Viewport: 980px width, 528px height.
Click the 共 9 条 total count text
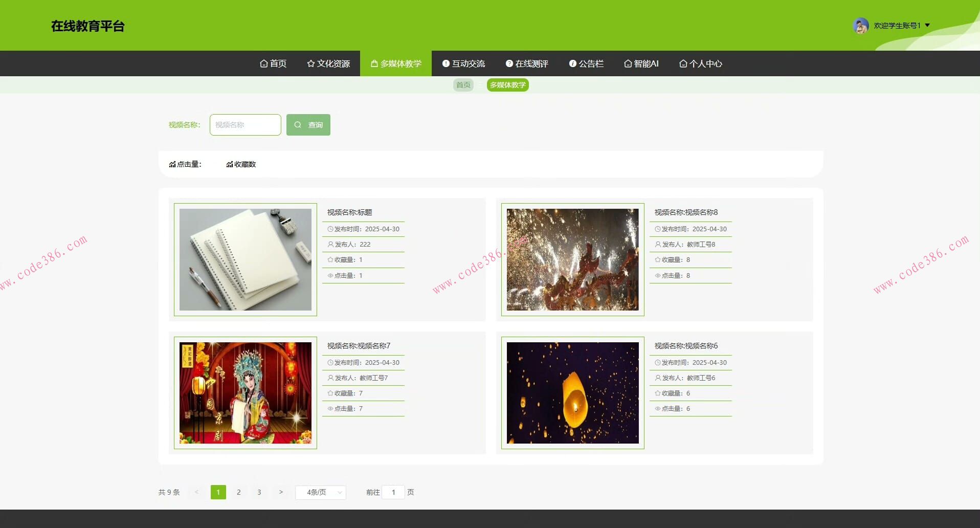169,492
